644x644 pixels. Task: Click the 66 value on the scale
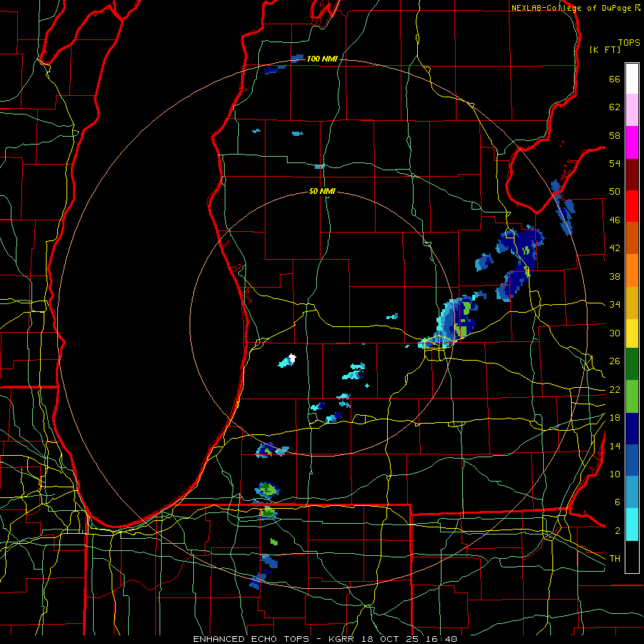pos(615,79)
